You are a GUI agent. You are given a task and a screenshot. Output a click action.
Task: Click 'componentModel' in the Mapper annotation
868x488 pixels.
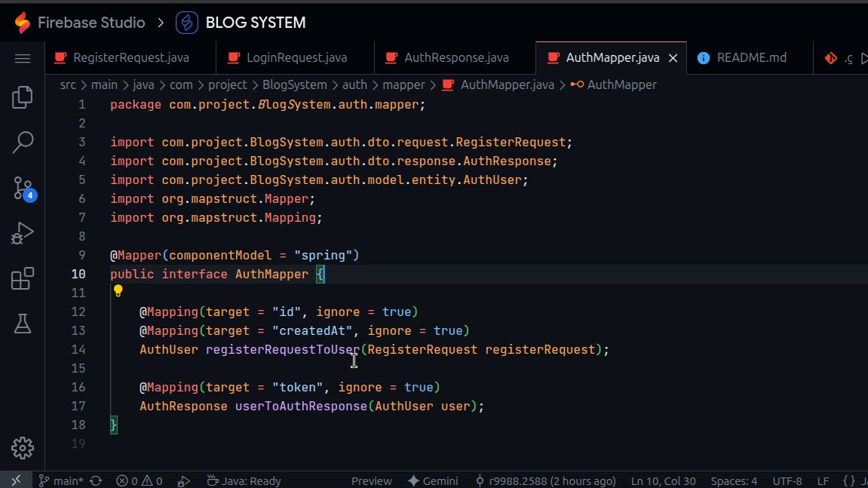[x=220, y=256]
